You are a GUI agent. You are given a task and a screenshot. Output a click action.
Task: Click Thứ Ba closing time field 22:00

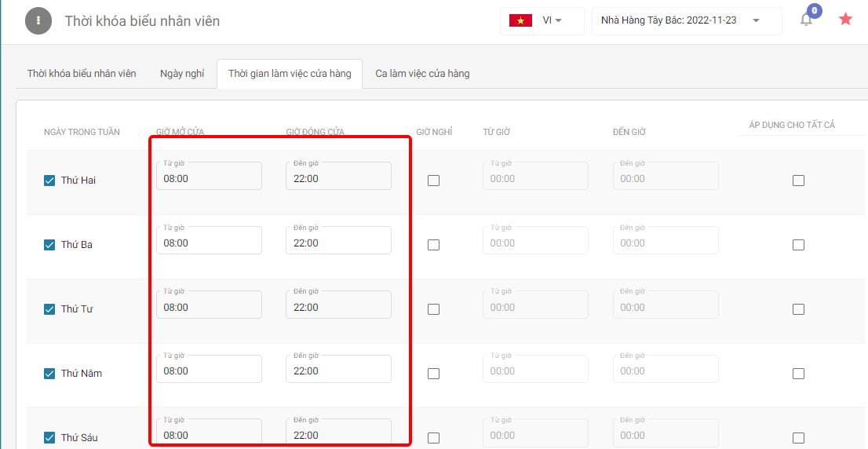tap(338, 241)
